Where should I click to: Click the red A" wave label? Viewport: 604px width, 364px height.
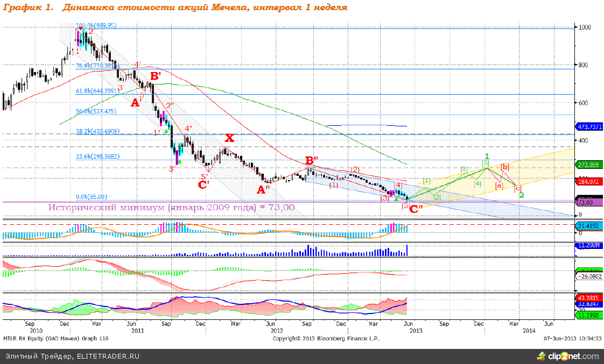[x=264, y=189]
